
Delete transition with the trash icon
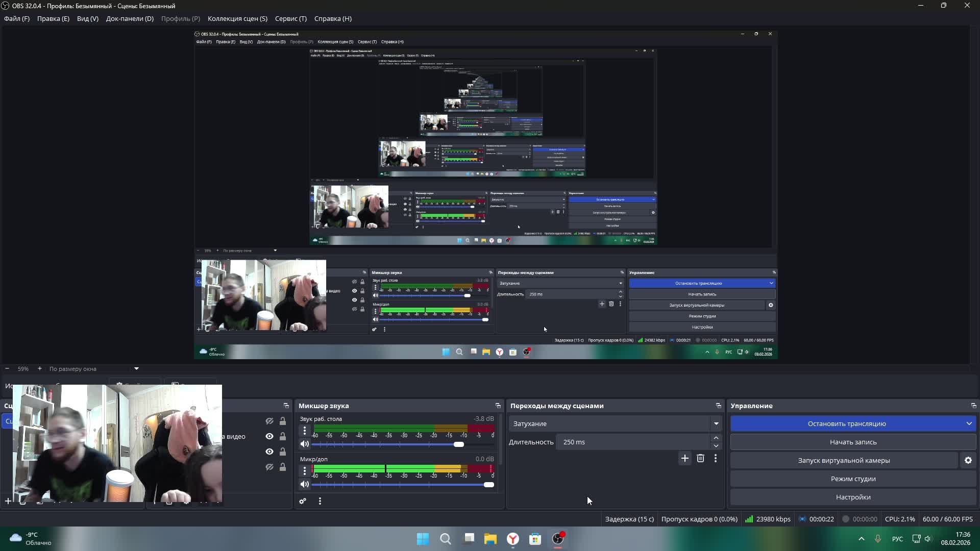(x=700, y=459)
